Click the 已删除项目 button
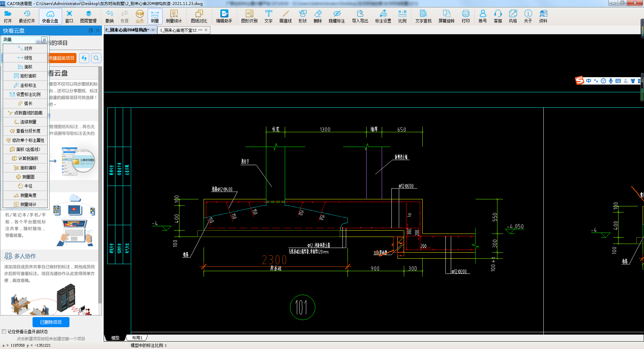Screen dimensions: 644x349 point(51,322)
